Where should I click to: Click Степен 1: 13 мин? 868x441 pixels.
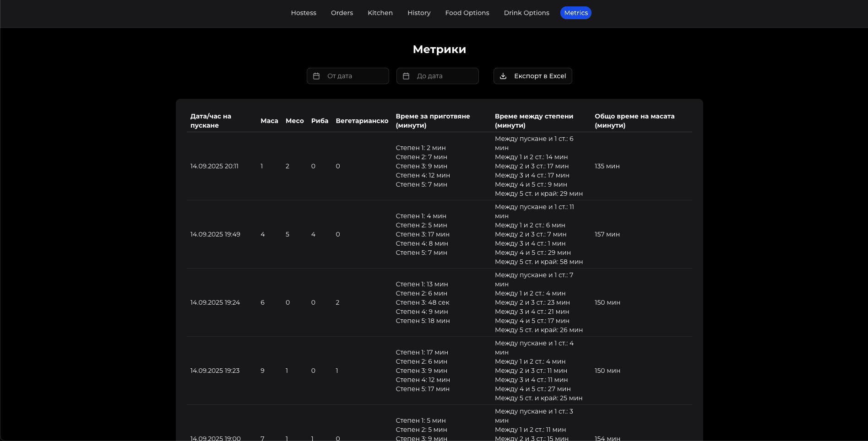pyautogui.click(x=422, y=284)
